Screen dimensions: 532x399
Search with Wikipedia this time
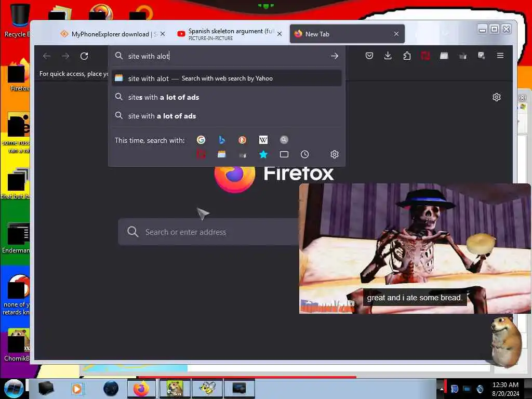point(263,140)
